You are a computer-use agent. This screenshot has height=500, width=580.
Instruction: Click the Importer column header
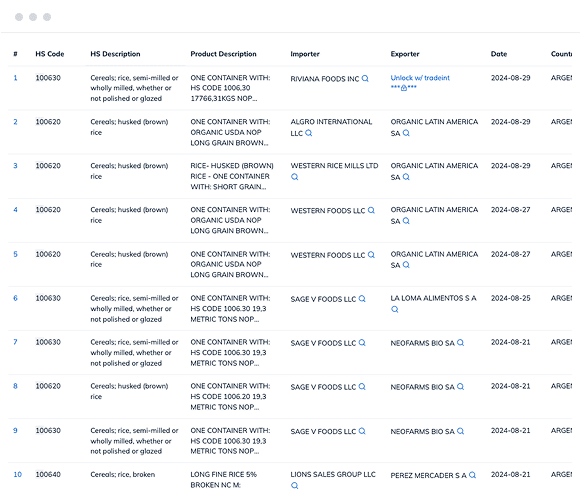pos(305,54)
